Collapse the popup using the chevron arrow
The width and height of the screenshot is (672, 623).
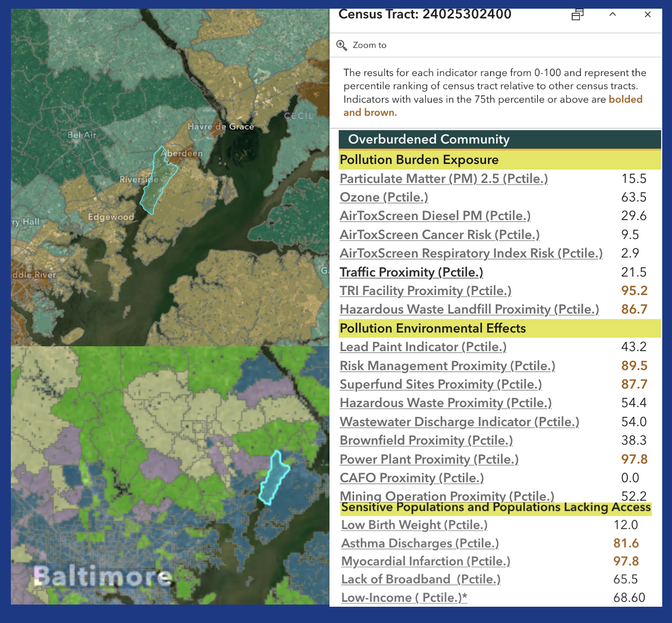612,14
